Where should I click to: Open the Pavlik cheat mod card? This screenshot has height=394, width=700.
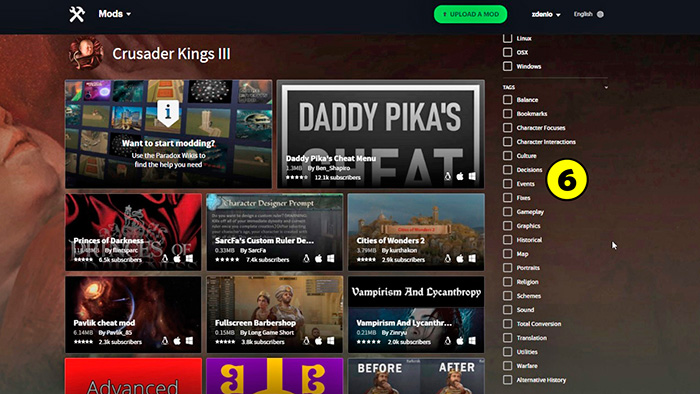133,315
